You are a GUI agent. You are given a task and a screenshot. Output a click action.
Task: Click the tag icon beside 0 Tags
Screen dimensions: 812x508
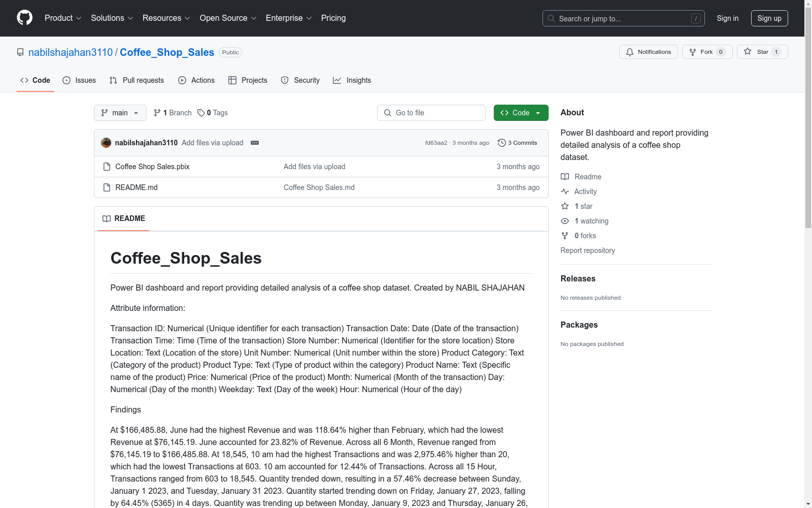pos(201,113)
